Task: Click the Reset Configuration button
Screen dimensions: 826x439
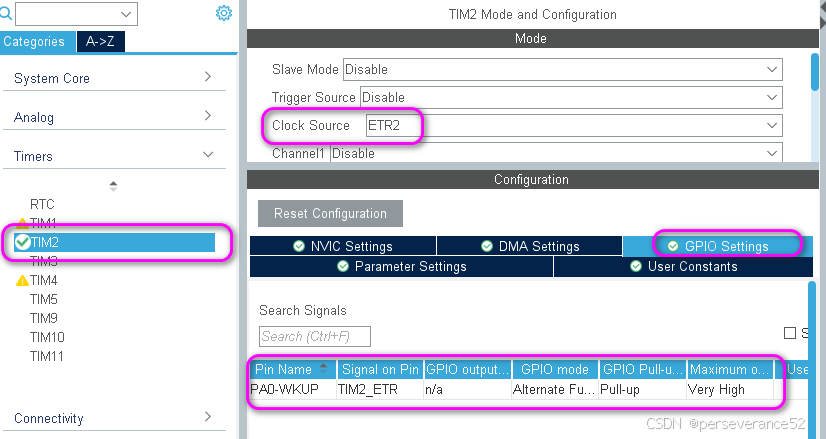Action: coord(330,213)
